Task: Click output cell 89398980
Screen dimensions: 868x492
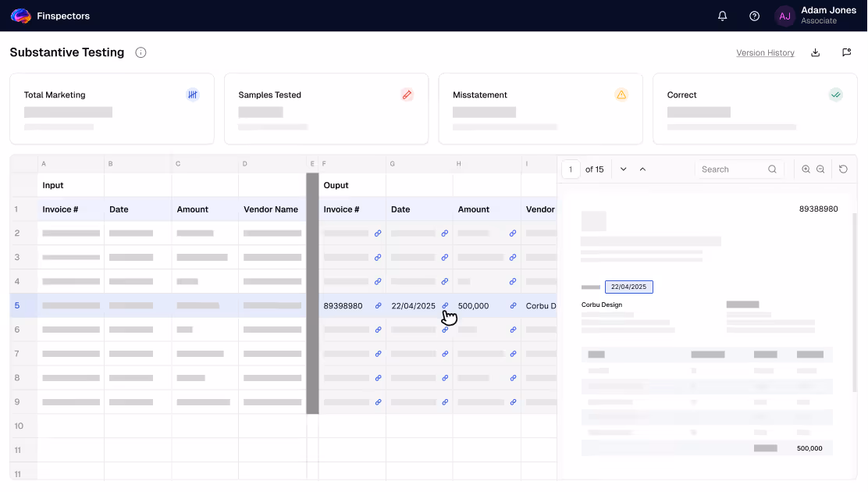Action: [343, 306]
